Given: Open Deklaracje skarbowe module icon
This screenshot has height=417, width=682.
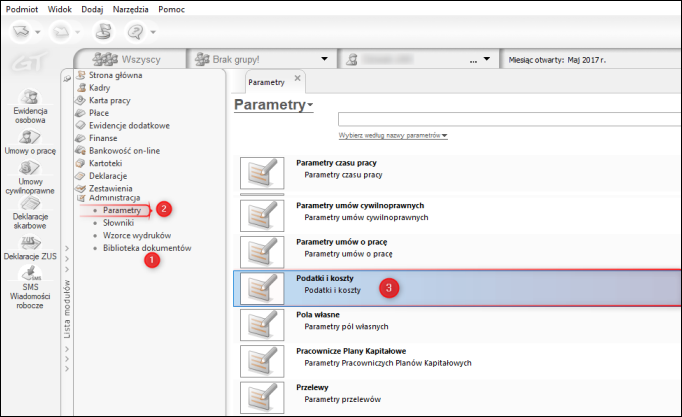Looking at the screenshot, I should 30,213.
